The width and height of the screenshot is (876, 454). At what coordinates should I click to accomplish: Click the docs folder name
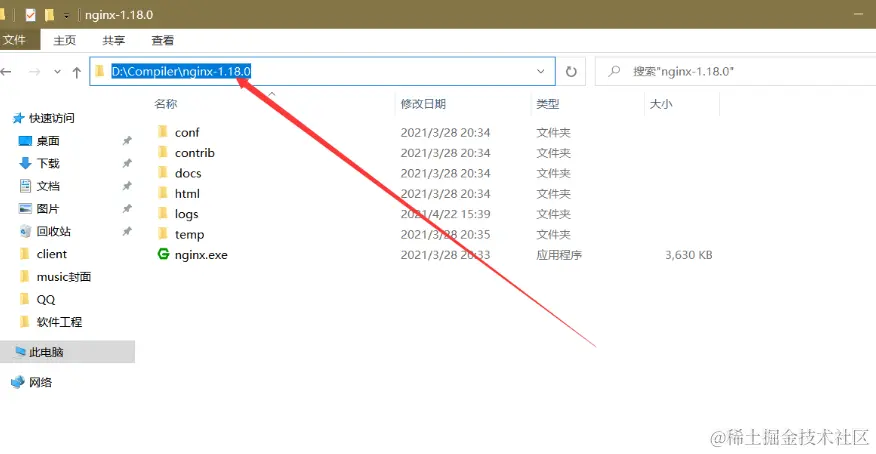[x=188, y=173]
